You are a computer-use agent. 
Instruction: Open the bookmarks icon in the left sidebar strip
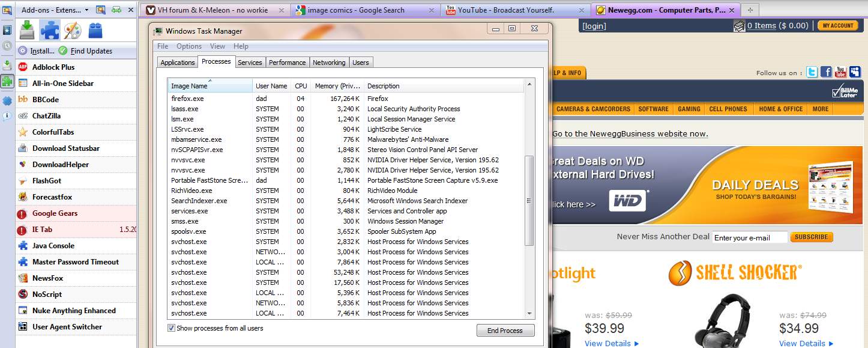coord(7,29)
